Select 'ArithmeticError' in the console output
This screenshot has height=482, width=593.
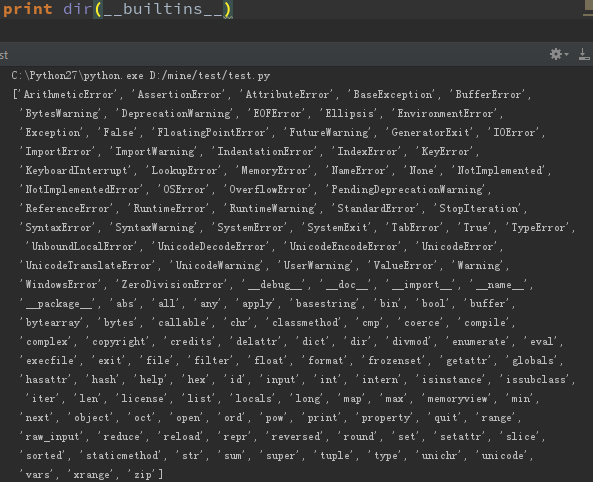68,94
